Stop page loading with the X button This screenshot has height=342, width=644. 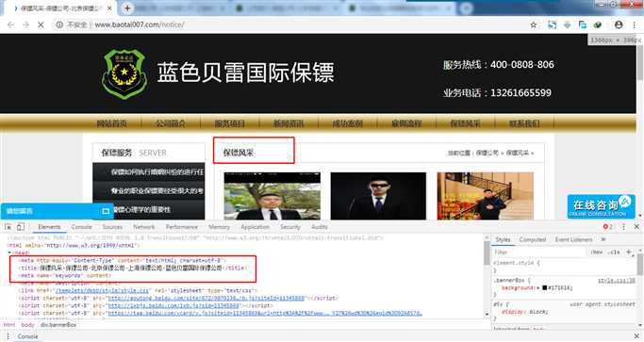(41, 25)
